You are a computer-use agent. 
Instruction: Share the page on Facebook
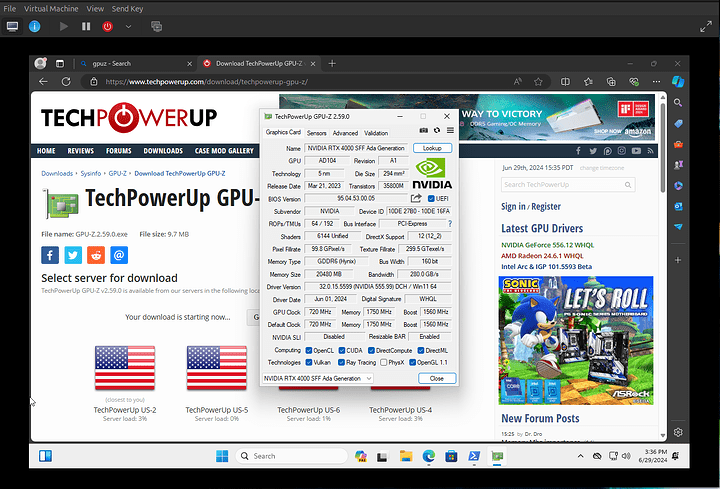tap(50, 255)
